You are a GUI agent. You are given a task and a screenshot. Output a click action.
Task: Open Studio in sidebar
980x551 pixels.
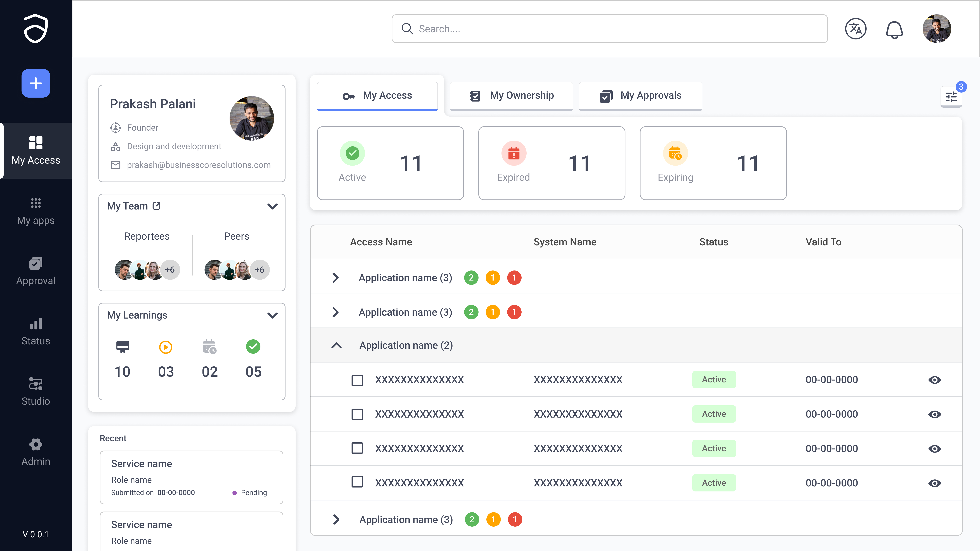(x=36, y=392)
